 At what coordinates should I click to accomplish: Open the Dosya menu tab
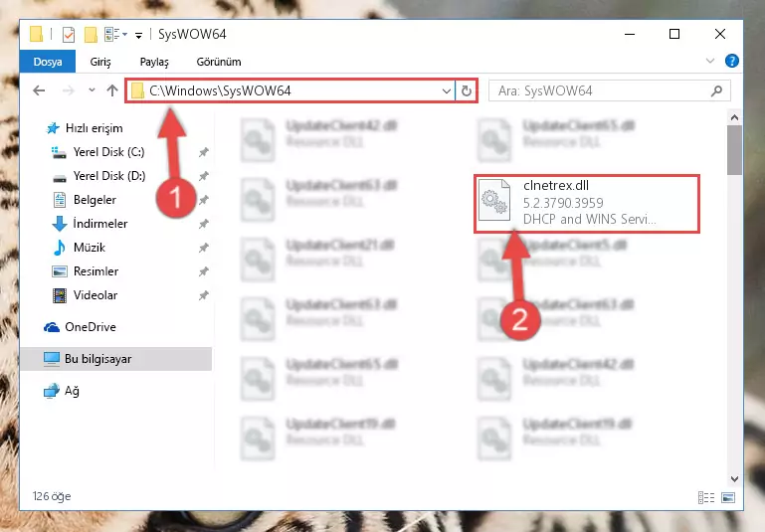pyautogui.click(x=48, y=62)
